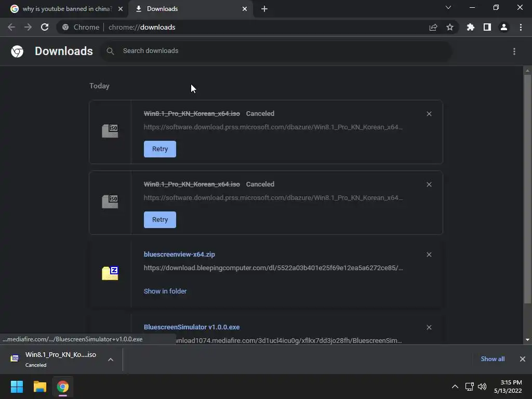Click the scrollbar up arrow
The height and width of the screenshot is (399, 532).
coord(527,71)
